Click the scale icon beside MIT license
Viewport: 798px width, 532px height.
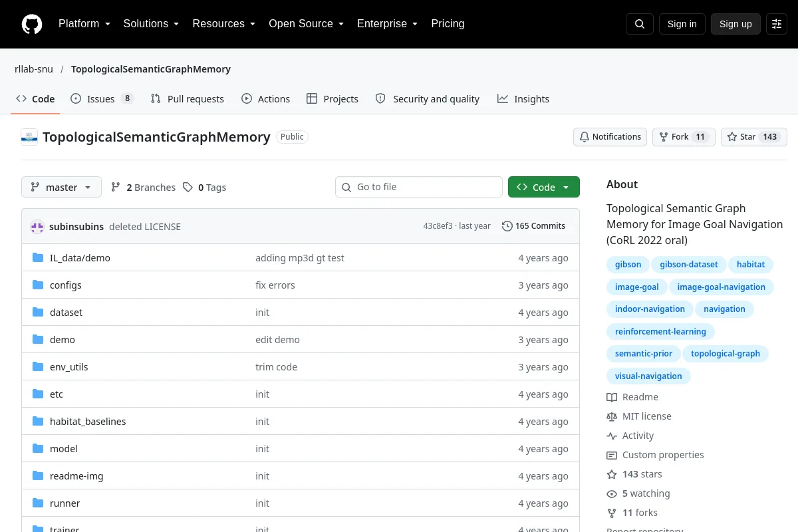coord(612,416)
